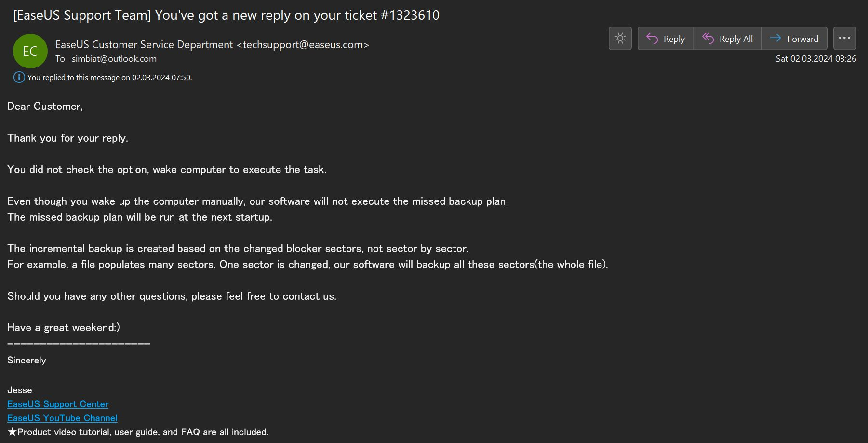Click the 'You replied to this message' notice

[x=109, y=77]
